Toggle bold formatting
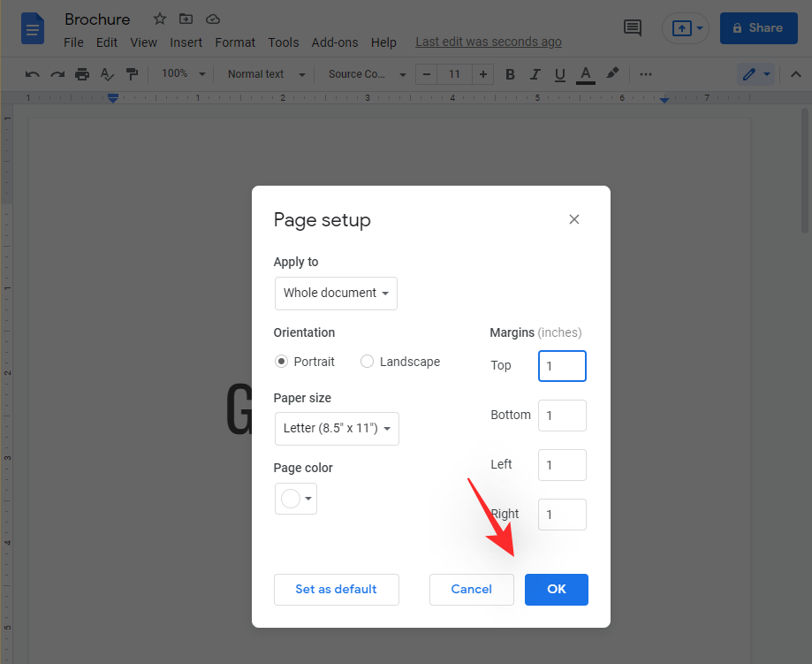 click(510, 74)
